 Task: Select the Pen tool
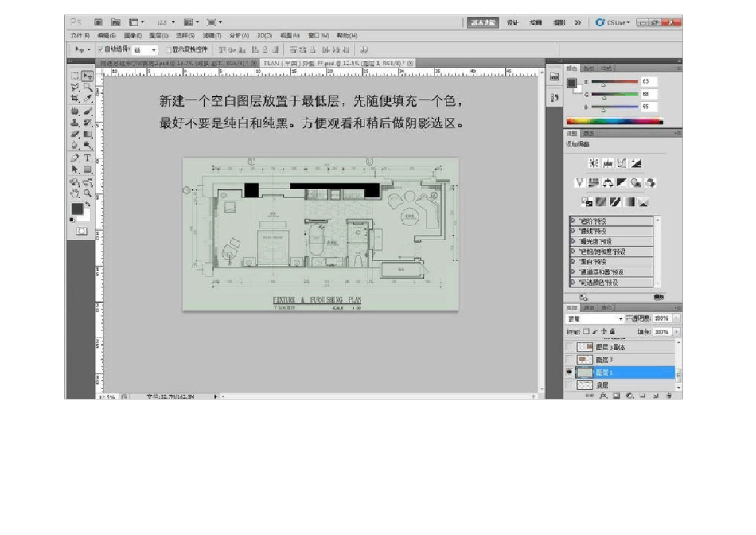pos(75,158)
